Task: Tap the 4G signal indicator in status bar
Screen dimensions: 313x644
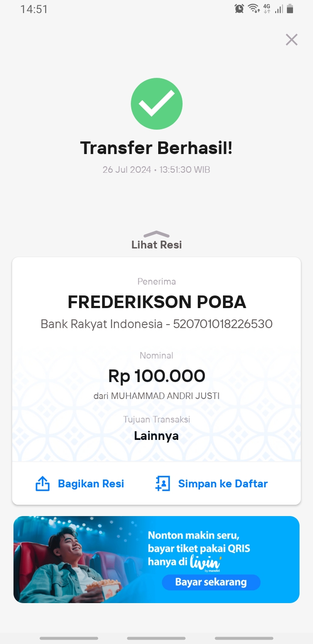Action: 267,9
